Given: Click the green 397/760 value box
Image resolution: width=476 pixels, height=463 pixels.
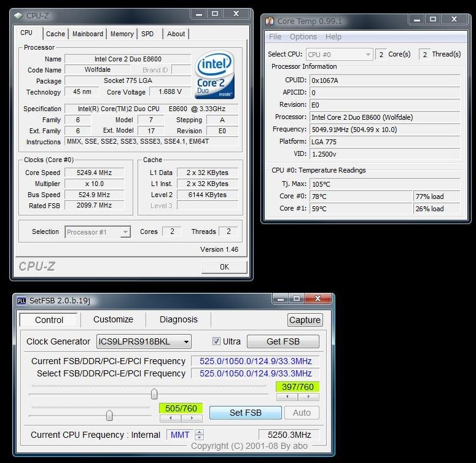Looking at the screenshot, I should pyautogui.click(x=297, y=387).
